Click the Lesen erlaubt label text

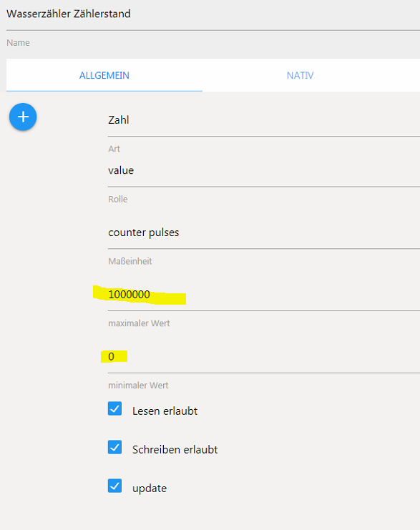point(165,411)
